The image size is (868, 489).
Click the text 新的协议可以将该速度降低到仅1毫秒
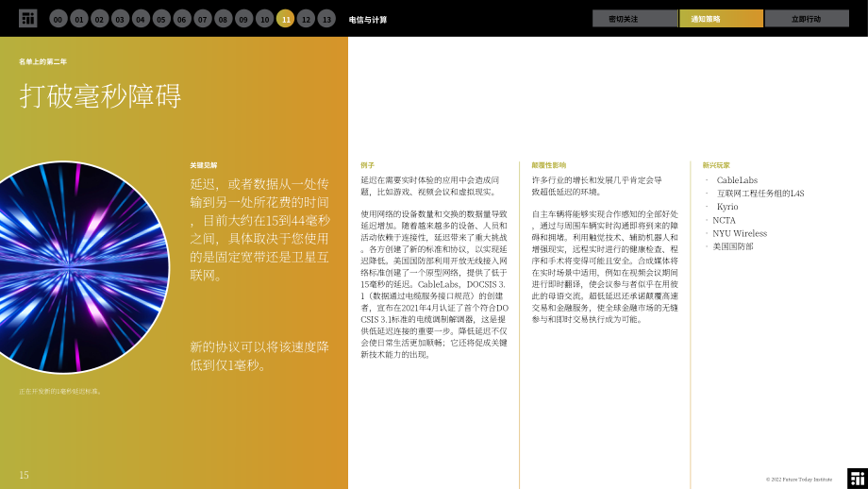tap(259, 356)
